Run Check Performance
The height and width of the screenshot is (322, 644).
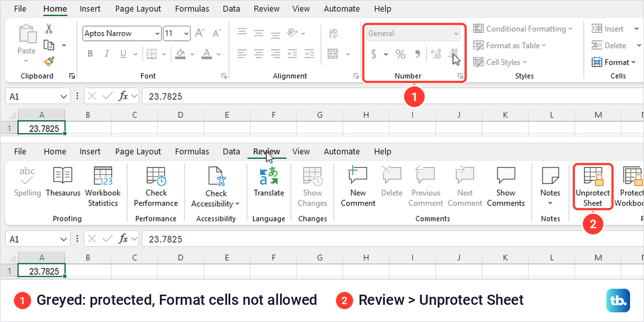click(156, 187)
